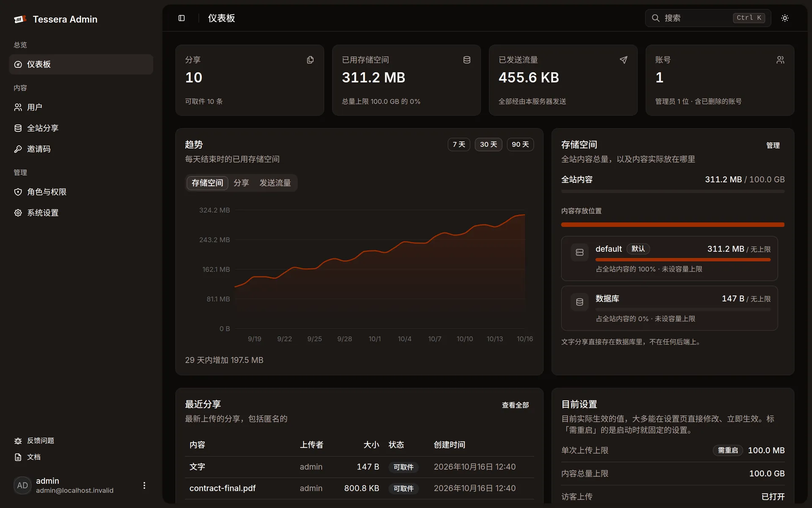
Task: Click the copy icon on 分享 card
Action: pos(310,60)
